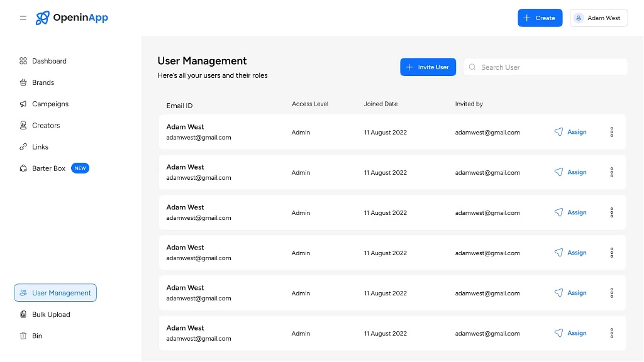Image resolution: width=644 pixels, height=362 pixels.
Task: Select the Brands sidebar icon
Action: click(23, 82)
